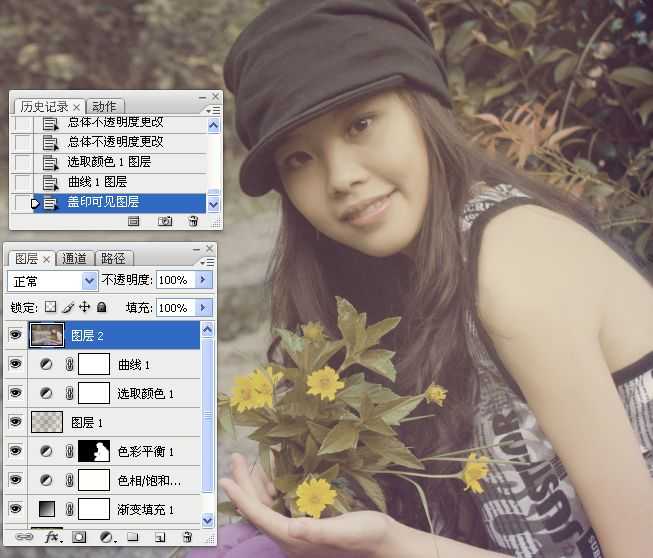Hide 图层 2 layer visibility eye
Viewport: 653px width, 558px height.
15,335
